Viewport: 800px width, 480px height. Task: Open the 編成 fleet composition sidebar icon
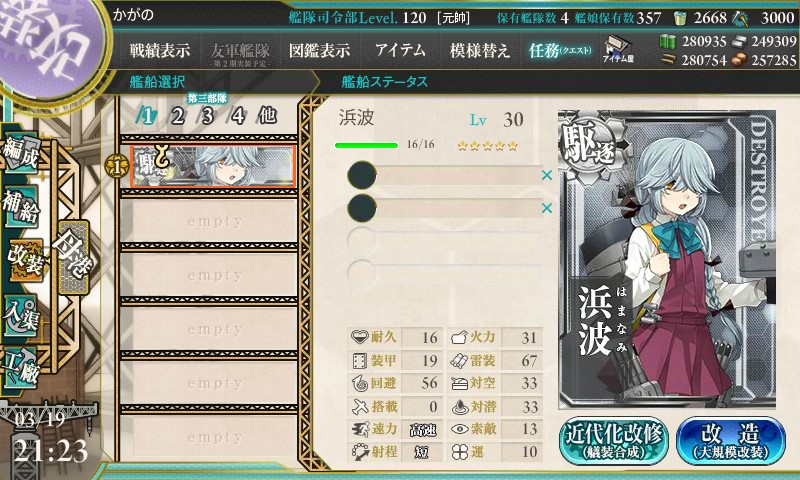point(20,153)
